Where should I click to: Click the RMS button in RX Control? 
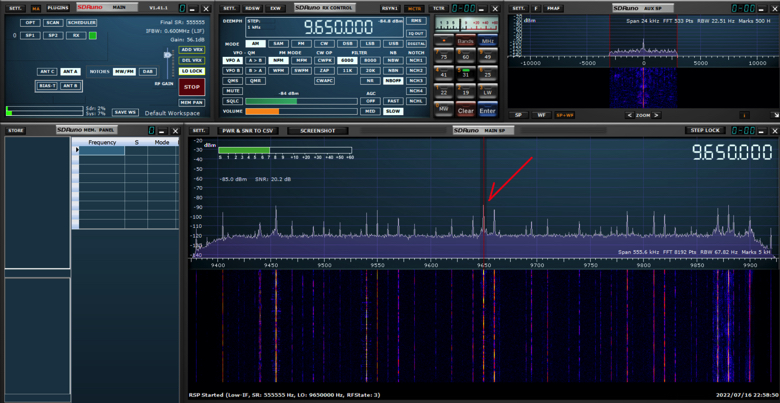(x=416, y=21)
